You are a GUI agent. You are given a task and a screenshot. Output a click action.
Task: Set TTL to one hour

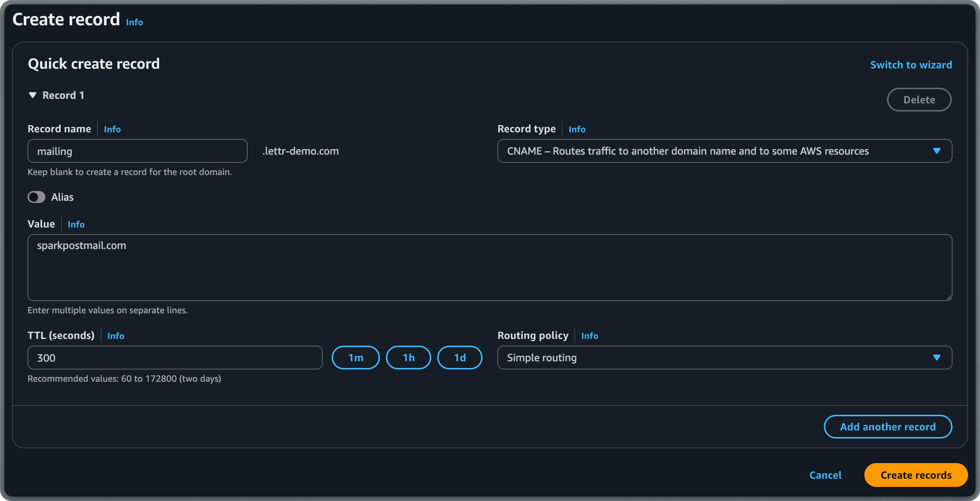408,357
